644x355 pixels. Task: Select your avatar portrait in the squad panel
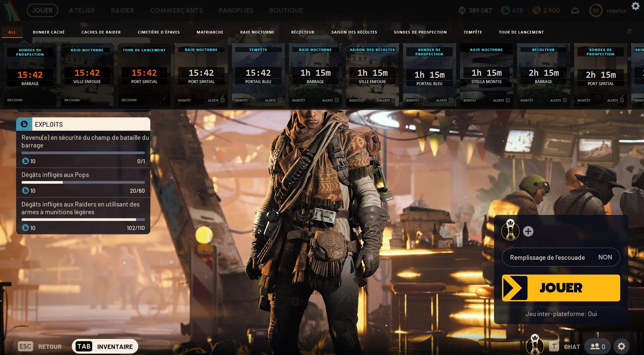click(510, 231)
